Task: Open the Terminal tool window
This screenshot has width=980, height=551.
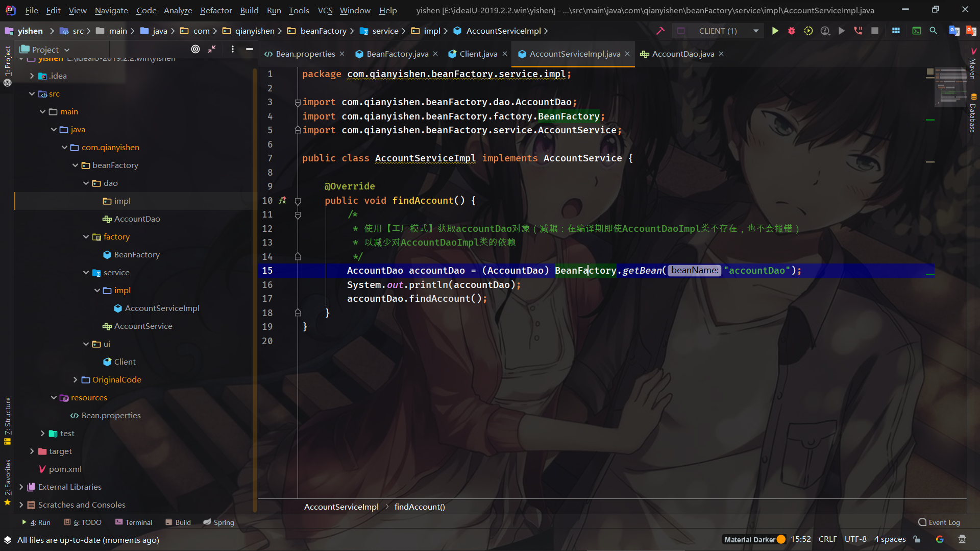Action: click(134, 522)
